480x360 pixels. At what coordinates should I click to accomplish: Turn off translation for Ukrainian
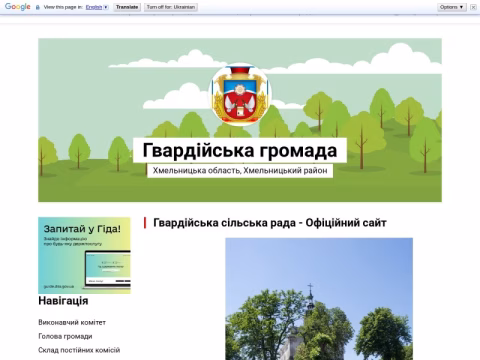pyautogui.click(x=171, y=7)
